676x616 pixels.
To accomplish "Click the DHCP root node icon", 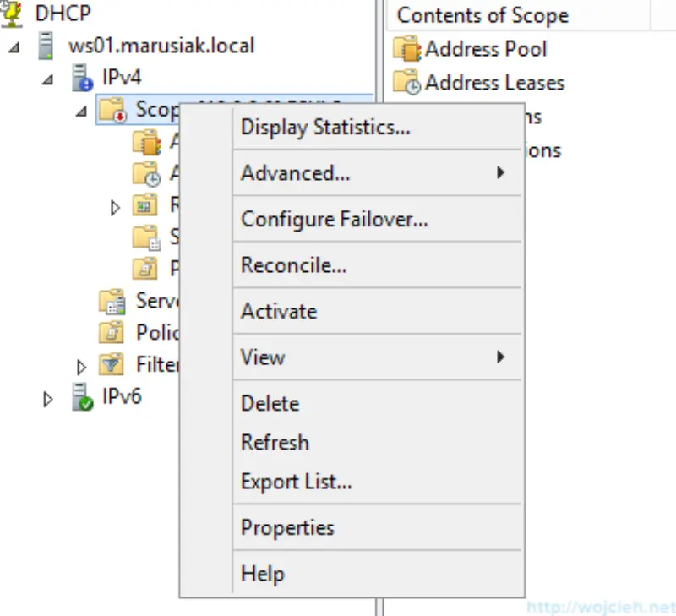I will point(12,13).
